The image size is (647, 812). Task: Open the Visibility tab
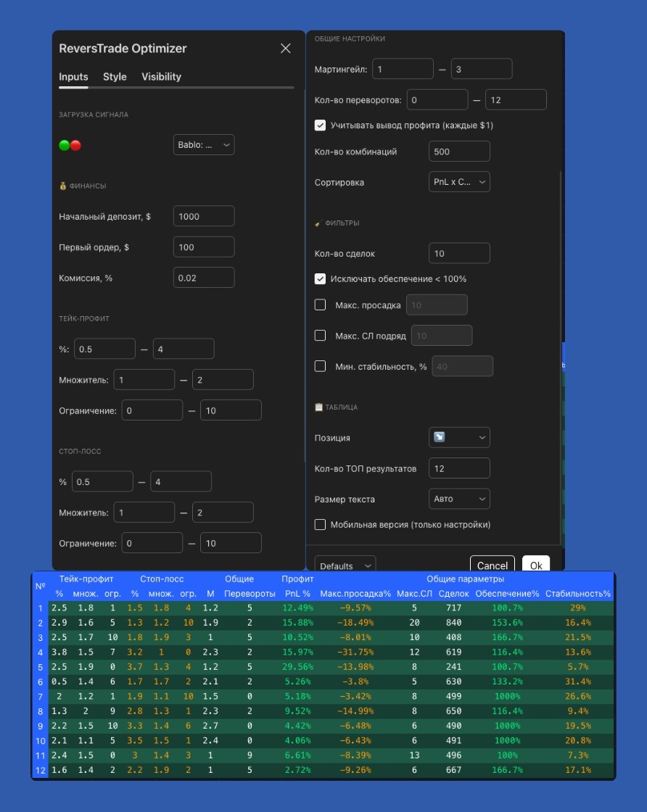click(x=161, y=77)
